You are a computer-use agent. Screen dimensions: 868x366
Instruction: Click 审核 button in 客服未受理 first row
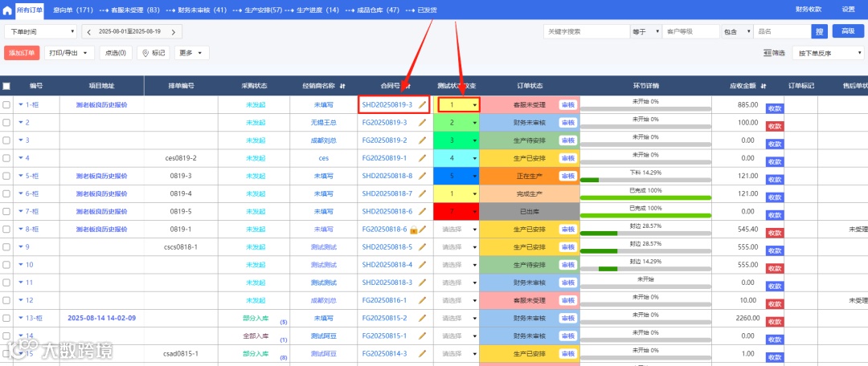(x=567, y=104)
